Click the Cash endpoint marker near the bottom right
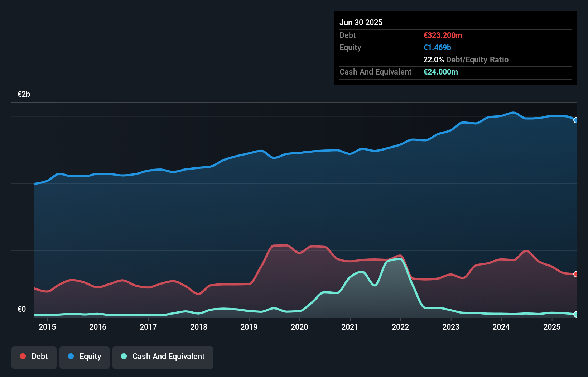The height and width of the screenshot is (377, 588). [x=576, y=315]
